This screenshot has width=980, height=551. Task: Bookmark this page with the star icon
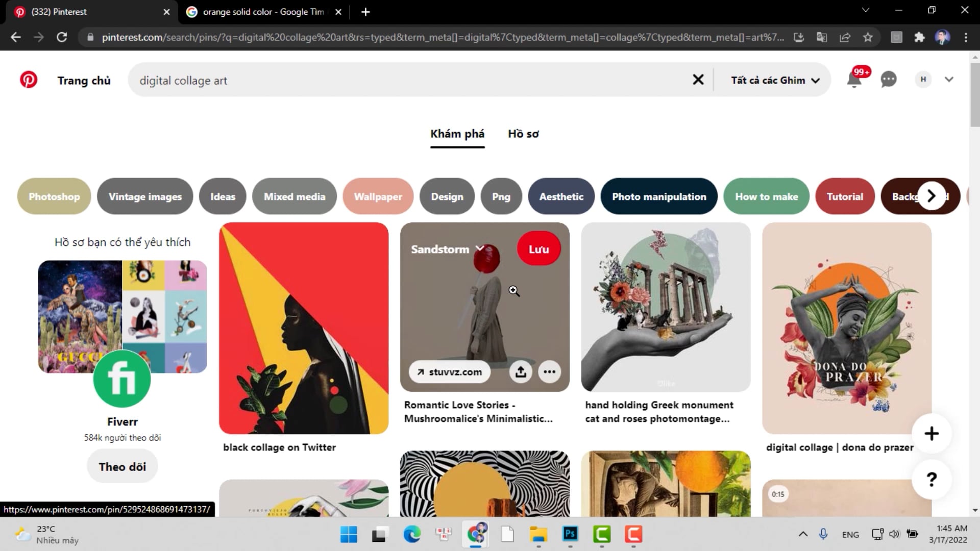point(868,37)
